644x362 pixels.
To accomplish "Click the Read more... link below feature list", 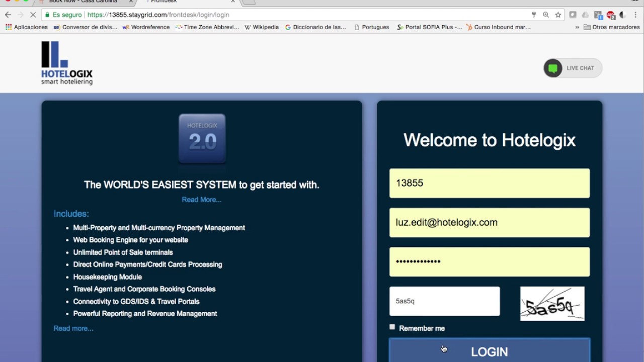I will coord(73,328).
